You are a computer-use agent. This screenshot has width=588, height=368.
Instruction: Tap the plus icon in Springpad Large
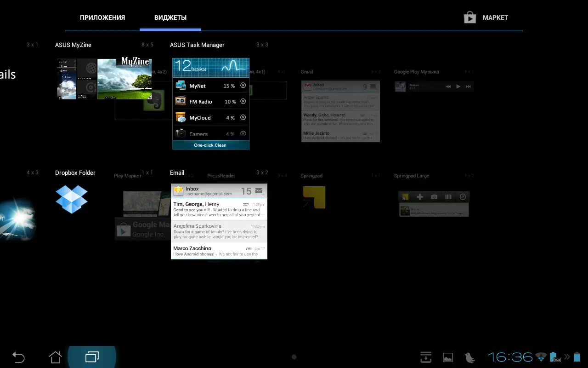coord(419,197)
